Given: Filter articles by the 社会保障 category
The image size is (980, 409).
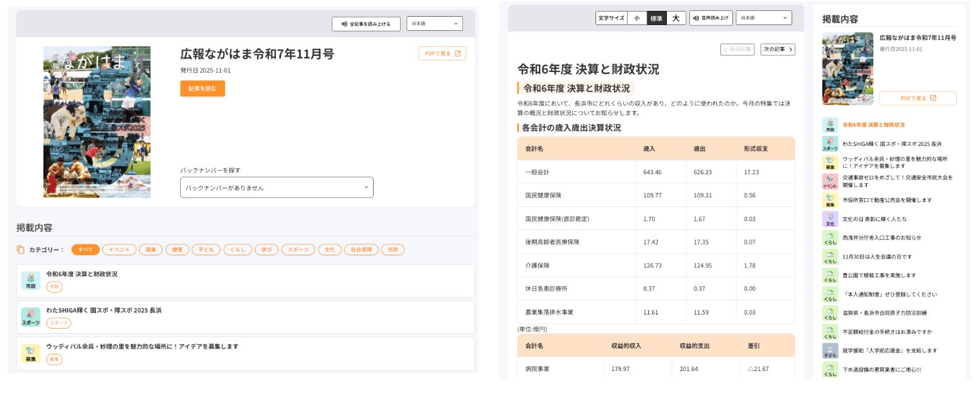Looking at the screenshot, I should click(x=361, y=250).
